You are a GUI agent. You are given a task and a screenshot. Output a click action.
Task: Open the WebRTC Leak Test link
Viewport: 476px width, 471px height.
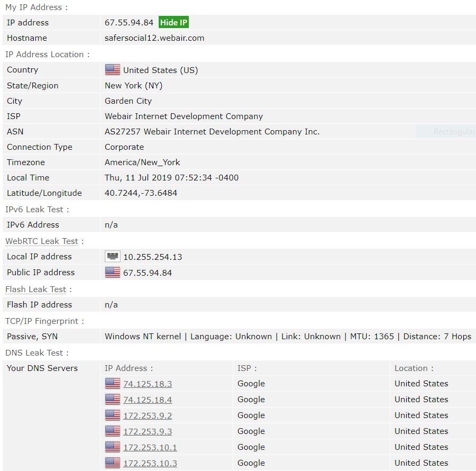(42, 241)
